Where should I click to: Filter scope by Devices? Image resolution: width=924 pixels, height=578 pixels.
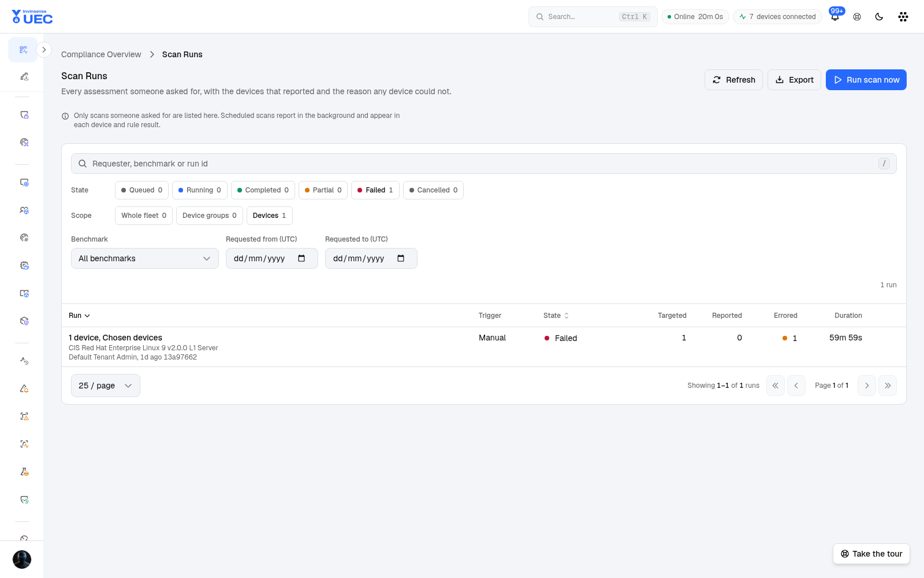[270, 216]
